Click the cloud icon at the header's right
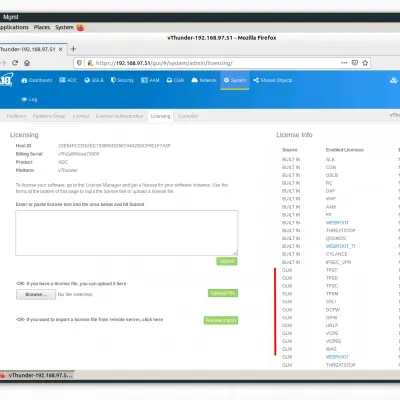The height and width of the screenshot is (400, 400). point(394,80)
